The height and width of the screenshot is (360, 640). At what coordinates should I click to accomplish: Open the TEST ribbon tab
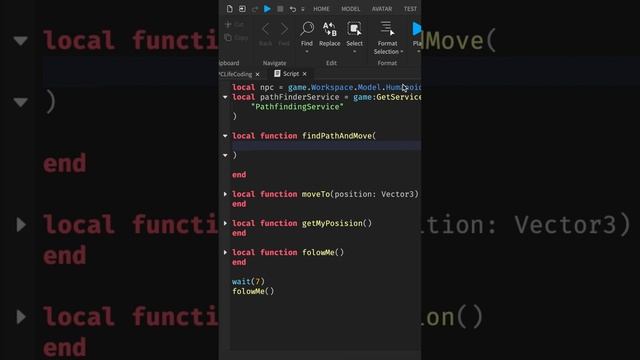pos(410,9)
